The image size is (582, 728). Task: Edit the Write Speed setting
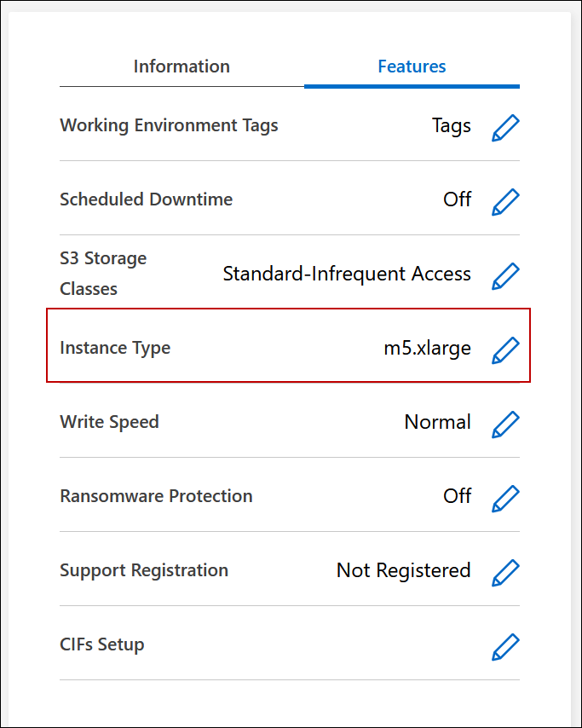(505, 424)
